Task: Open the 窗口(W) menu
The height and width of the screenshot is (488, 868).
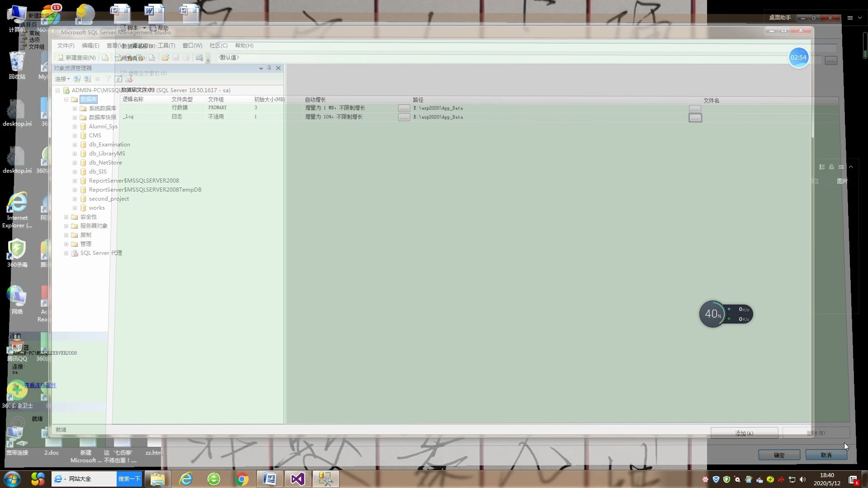Action: (x=192, y=46)
